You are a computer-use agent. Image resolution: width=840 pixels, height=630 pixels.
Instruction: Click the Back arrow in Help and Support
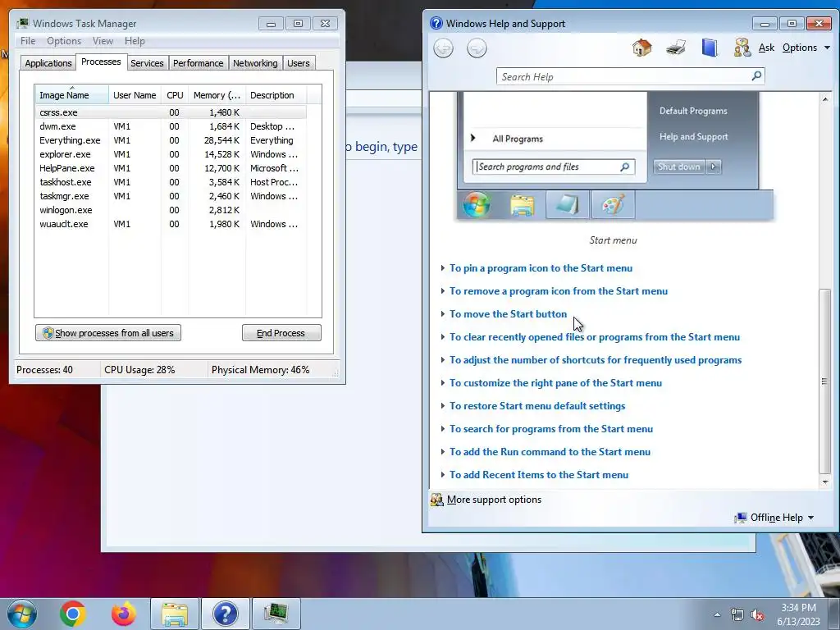pos(443,48)
